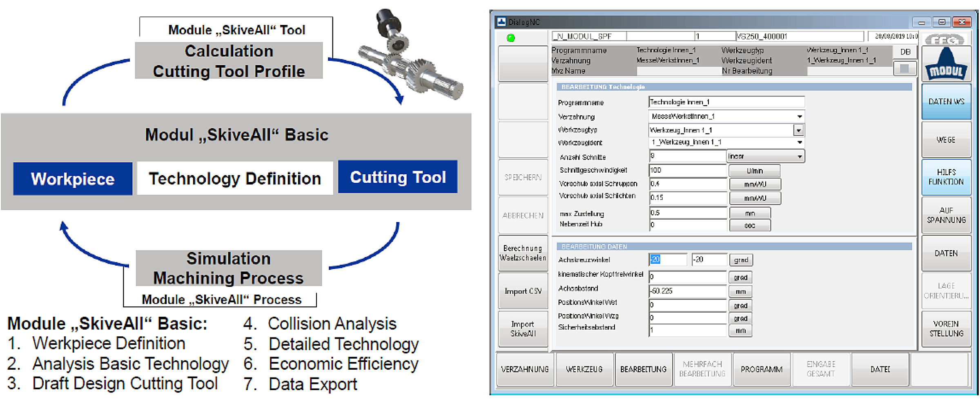980x404 pixels.
Task: Click the MODUL logo icon
Action: coord(946,63)
